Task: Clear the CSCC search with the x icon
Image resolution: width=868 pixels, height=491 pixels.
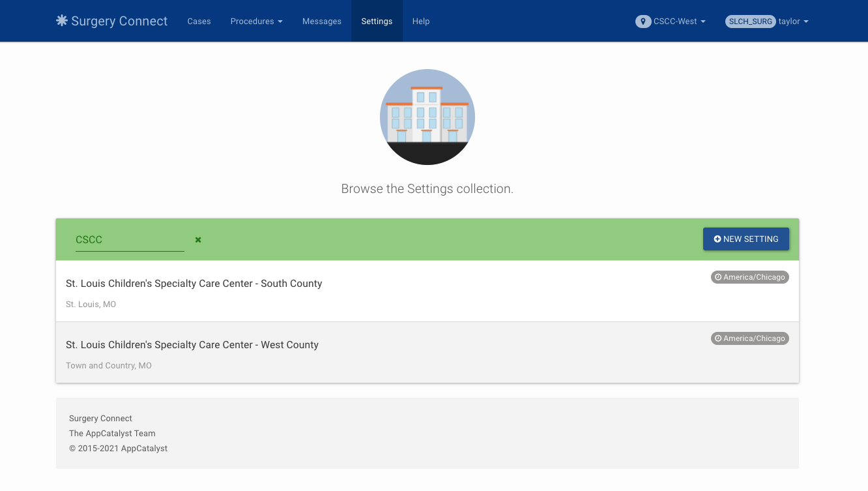Action: pos(197,239)
